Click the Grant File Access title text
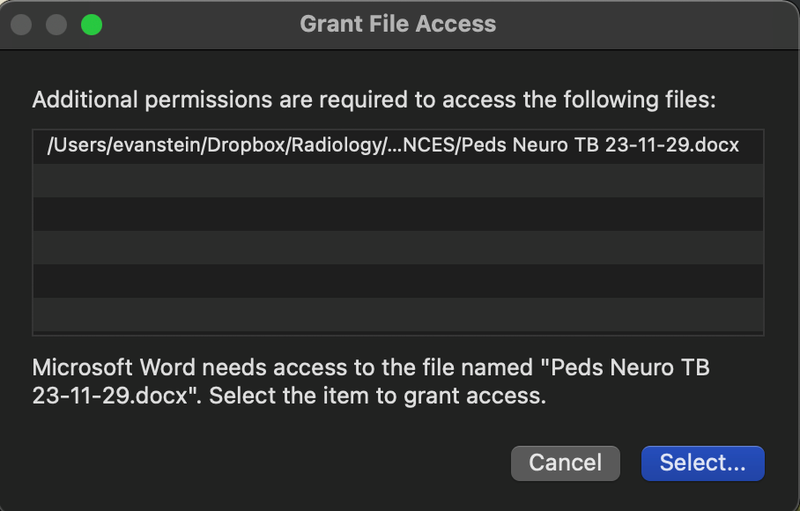 pyautogui.click(x=398, y=24)
